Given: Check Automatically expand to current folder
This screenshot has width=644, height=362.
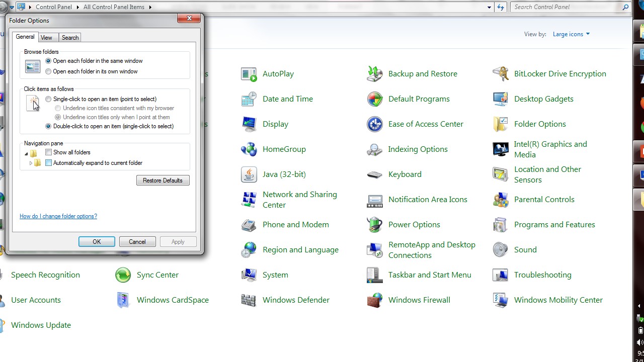Looking at the screenshot, I should 49,163.
